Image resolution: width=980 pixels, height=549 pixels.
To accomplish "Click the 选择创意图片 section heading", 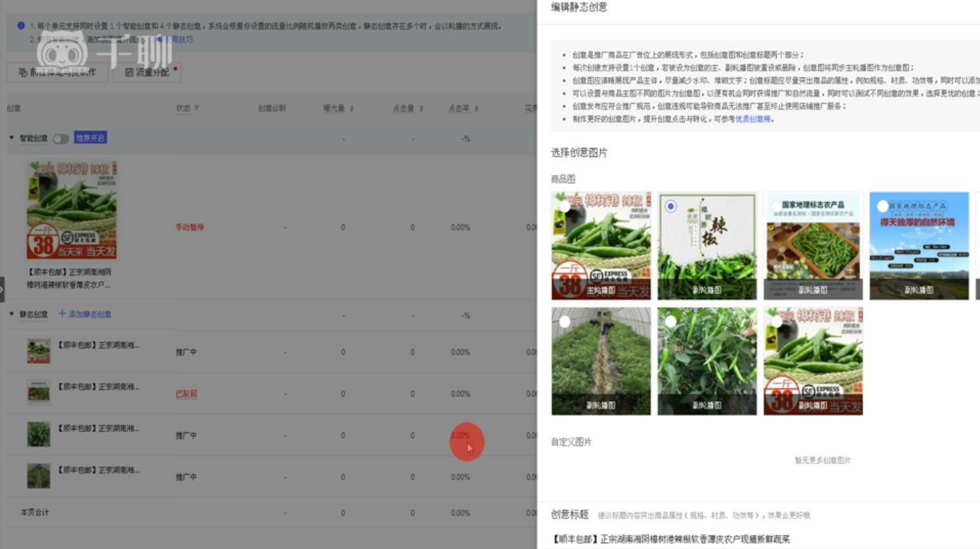I will [x=579, y=152].
